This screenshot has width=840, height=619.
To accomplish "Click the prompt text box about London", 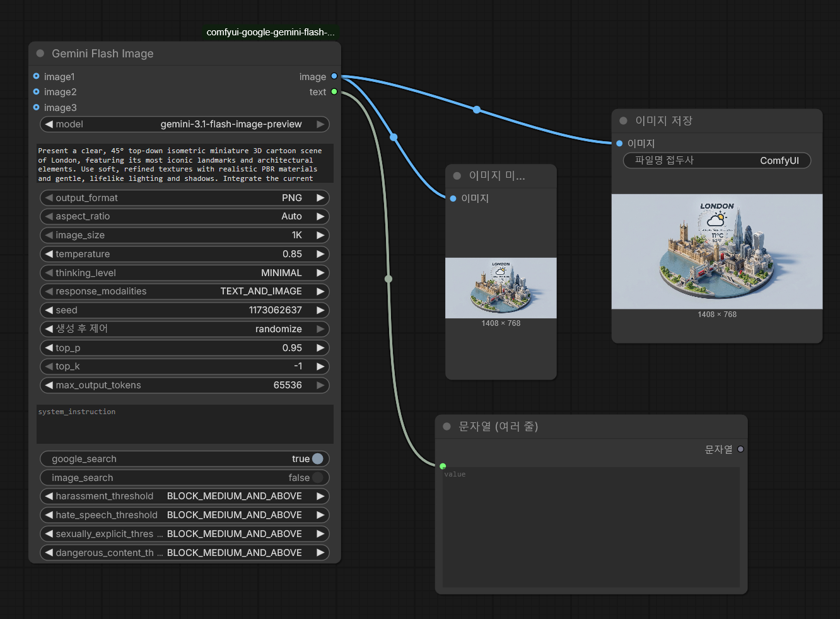I will [185, 164].
